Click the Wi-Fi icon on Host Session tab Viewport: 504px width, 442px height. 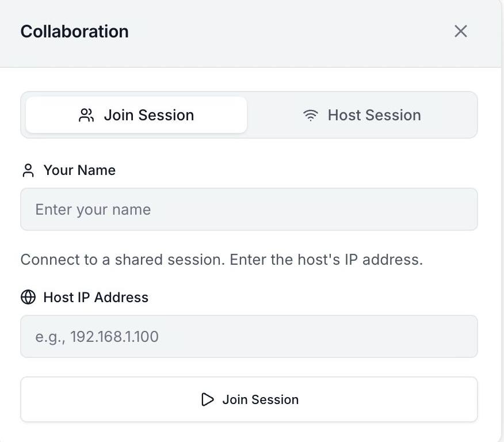tap(311, 115)
